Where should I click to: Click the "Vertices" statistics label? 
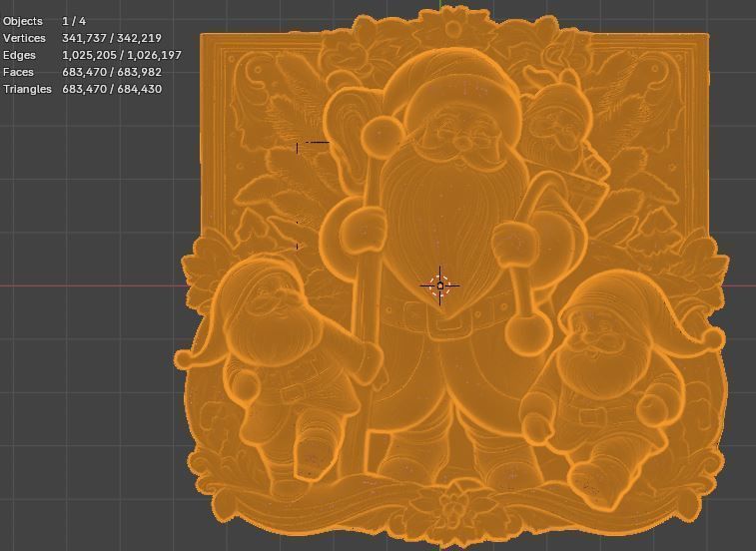pos(24,38)
